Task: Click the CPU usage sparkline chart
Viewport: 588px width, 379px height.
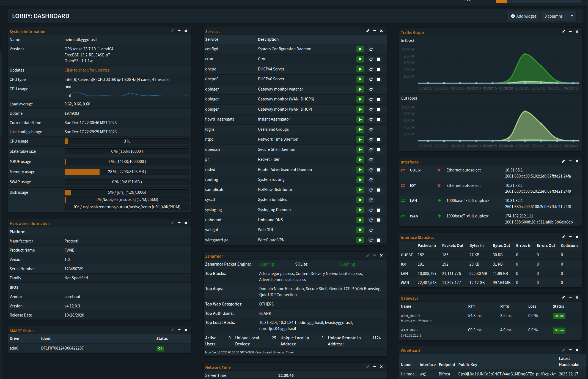Action: [x=127, y=91]
